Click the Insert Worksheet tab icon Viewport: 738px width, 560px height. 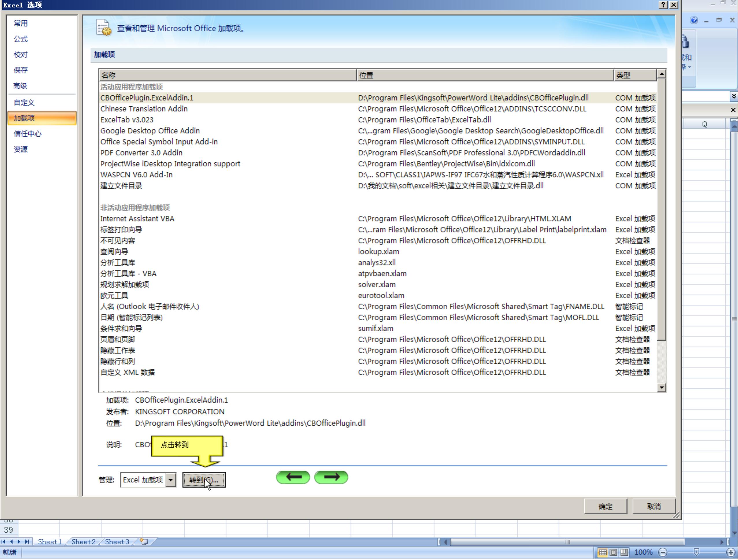144,542
